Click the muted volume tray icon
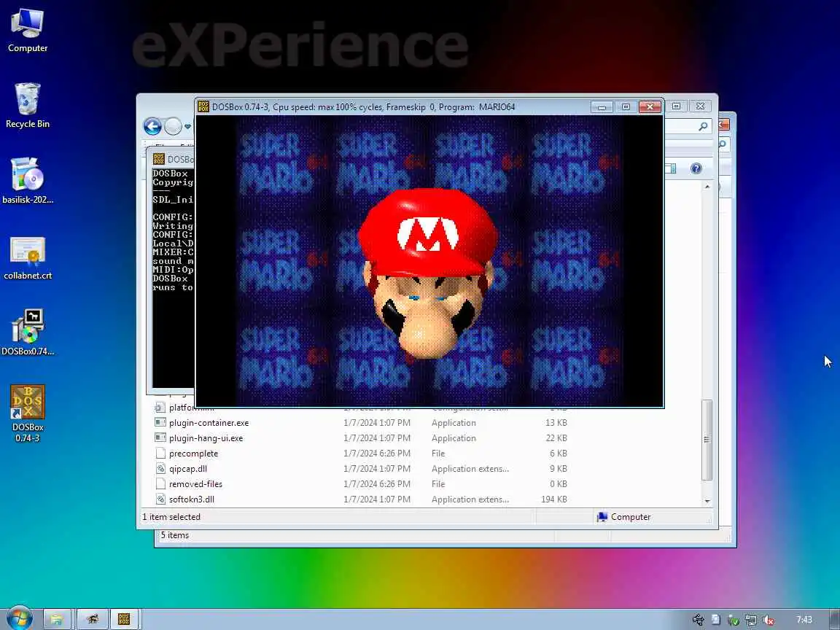Screen dimensions: 840x630 tap(769, 621)
